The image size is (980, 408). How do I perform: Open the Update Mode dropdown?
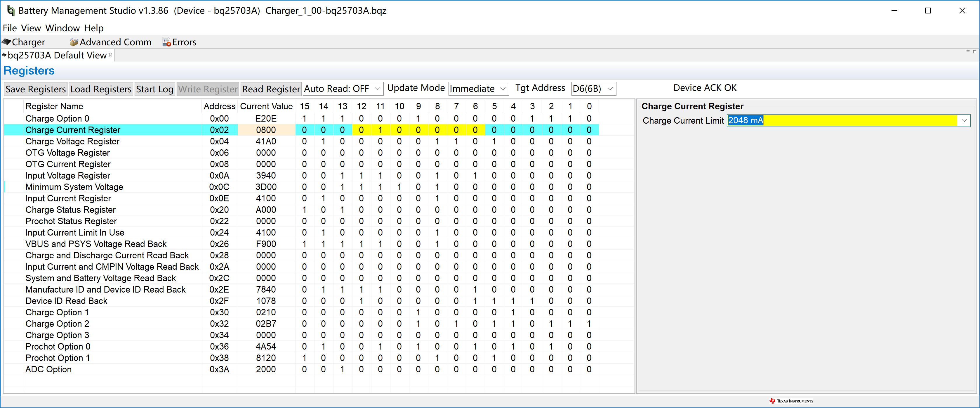pos(479,89)
